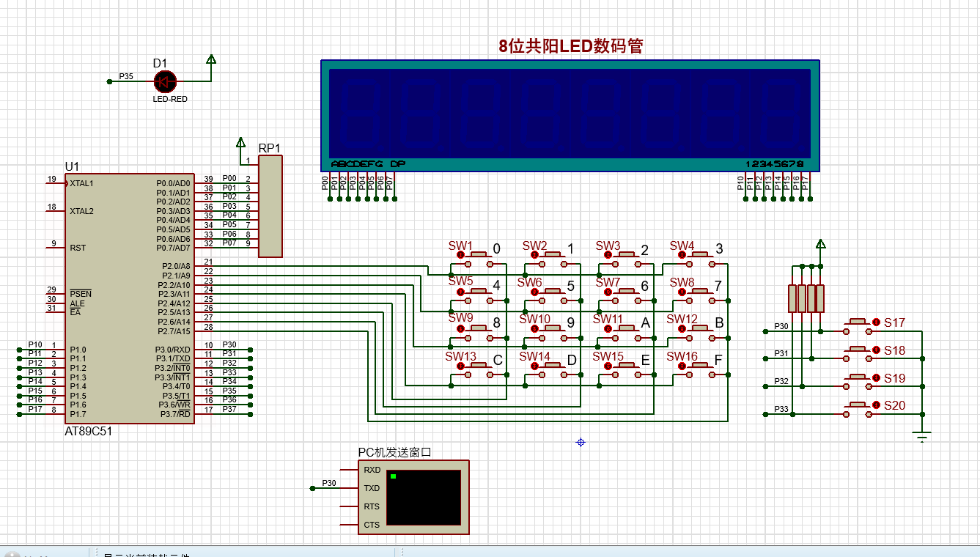Select the RP1 resistor pack component

270,206
